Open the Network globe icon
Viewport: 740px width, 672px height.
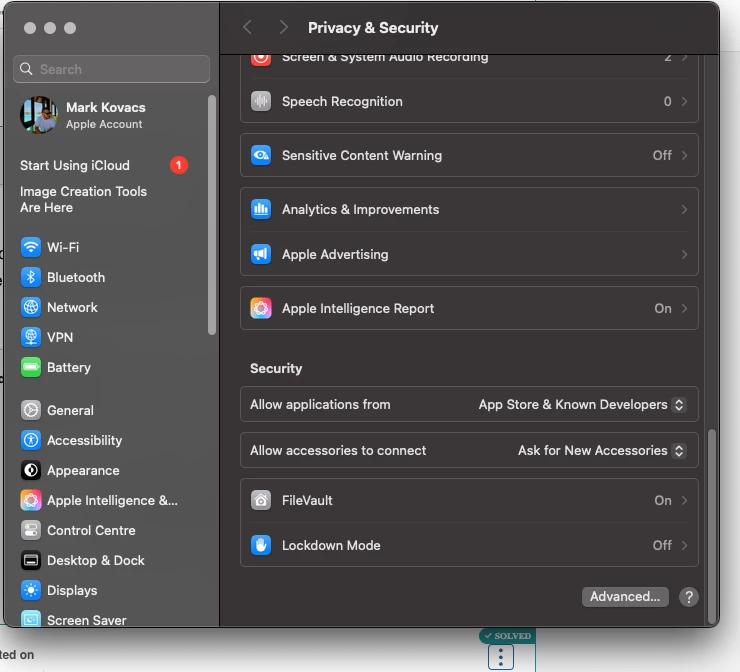pyautogui.click(x=31, y=307)
